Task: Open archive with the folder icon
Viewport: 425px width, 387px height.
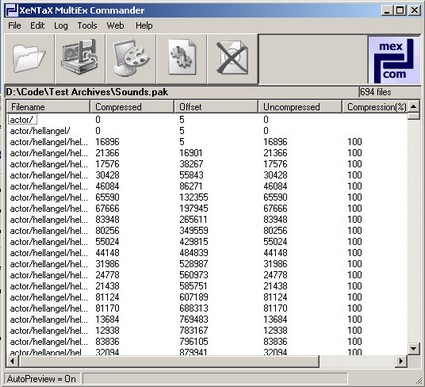Action: click(x=29, y=59)
